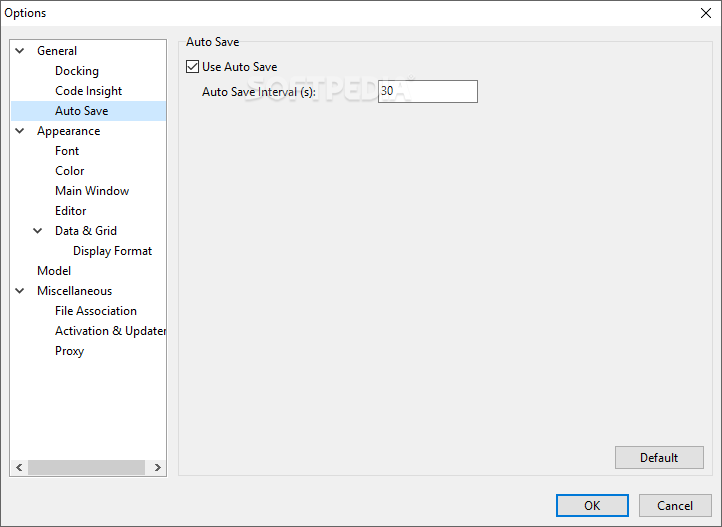The height and width of the screenshot is (527, 722).
Task: Collapse the Miscellaneous tree node
Action: [x=20, y=291]
